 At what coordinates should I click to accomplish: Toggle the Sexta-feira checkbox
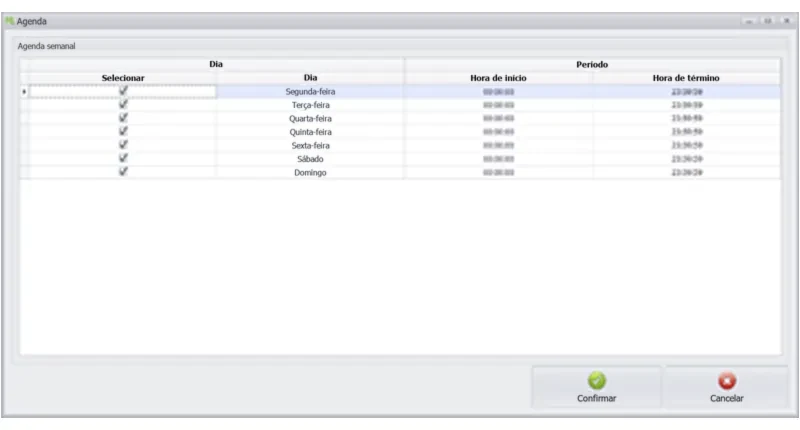click(123, 145)
